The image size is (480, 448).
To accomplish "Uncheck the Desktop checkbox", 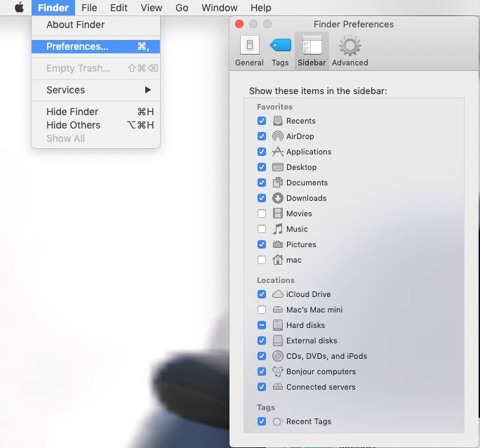I will [x=262, y=167].
